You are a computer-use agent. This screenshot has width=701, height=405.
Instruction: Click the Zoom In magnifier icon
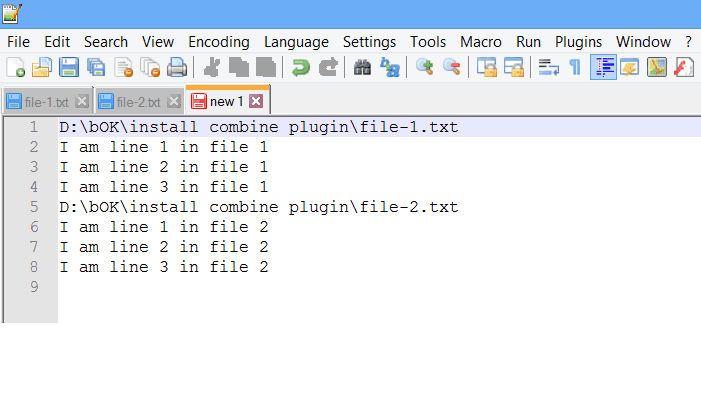[424, 68]
